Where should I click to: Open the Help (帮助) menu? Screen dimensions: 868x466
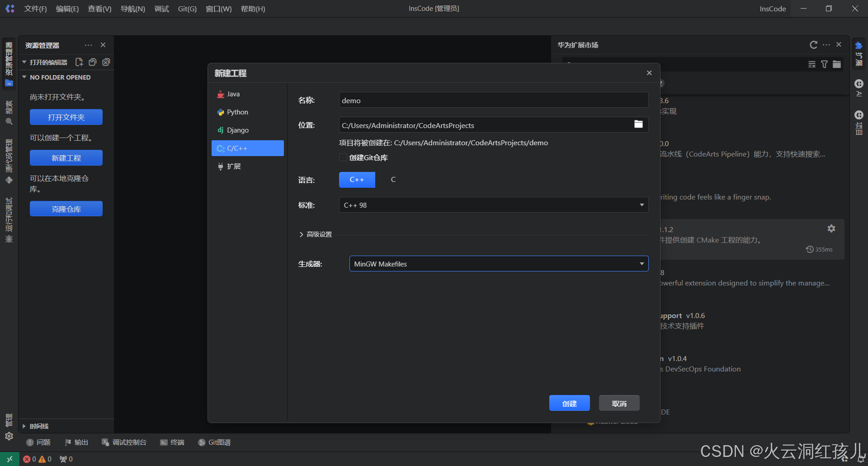tap(253, 9)
